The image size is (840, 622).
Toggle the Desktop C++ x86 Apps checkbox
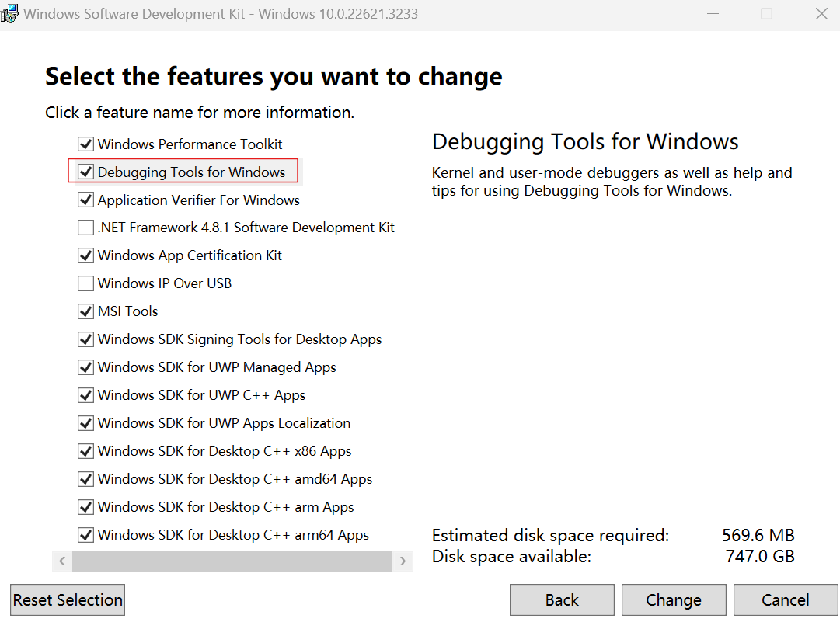[x=85, y=450]
